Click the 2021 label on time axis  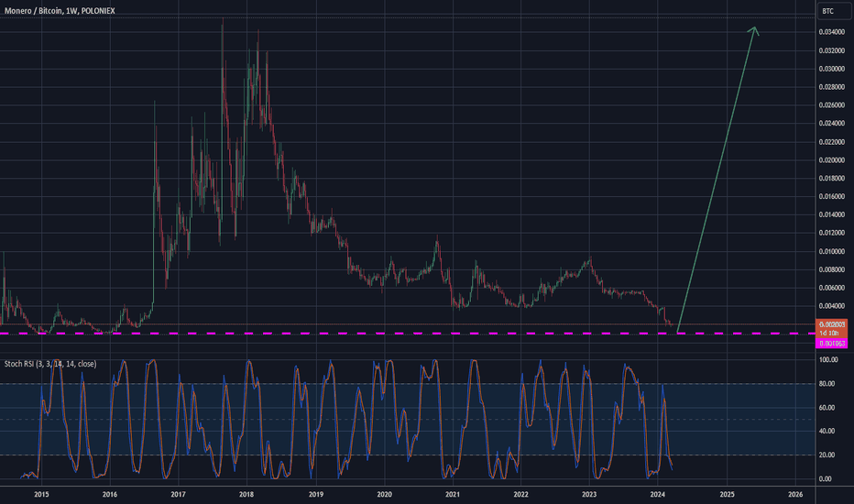(452, 495)
